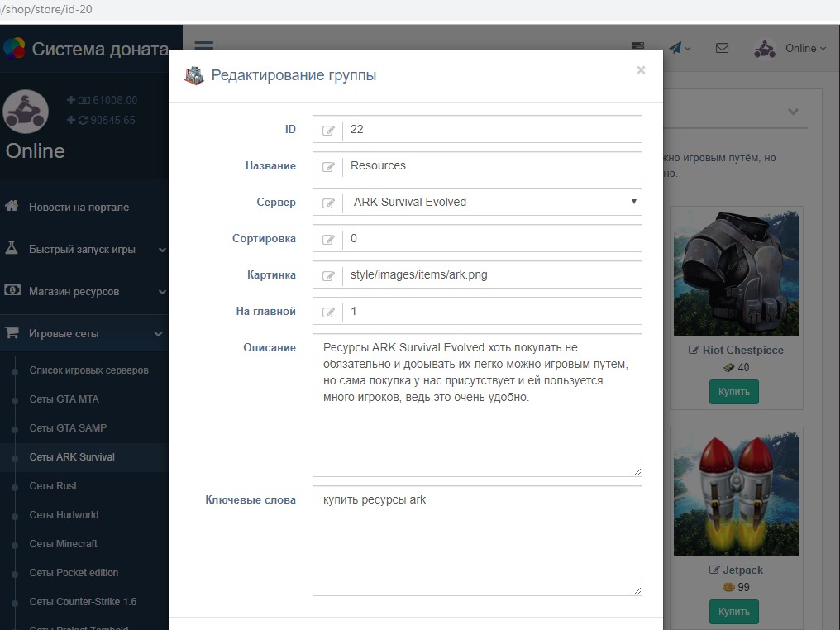The image size is (840, 630).
Task: Close the Редактирование группы dialog
Action: (x=641, y=70)
